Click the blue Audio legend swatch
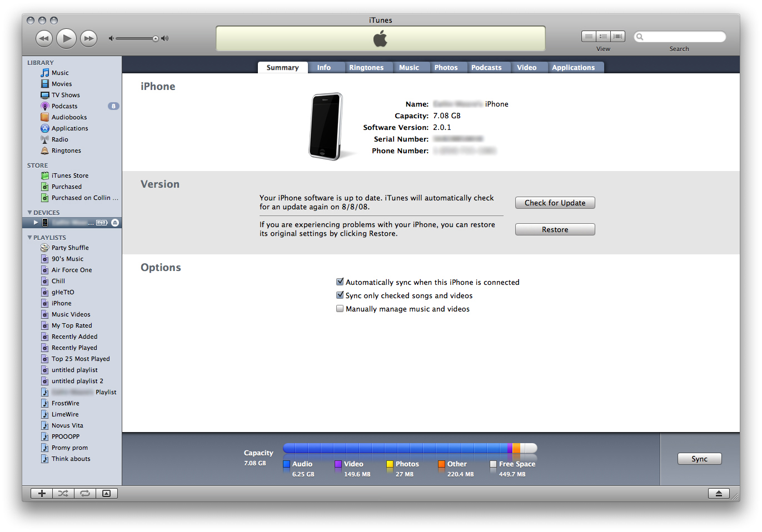The width and height of the screenshot is (762, 532). tap(287, 464)
